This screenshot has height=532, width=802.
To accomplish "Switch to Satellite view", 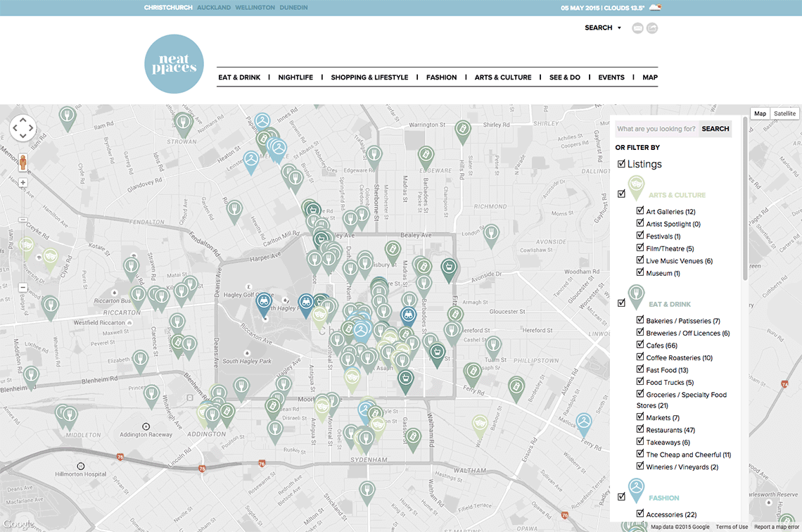I will click(784, 113).
